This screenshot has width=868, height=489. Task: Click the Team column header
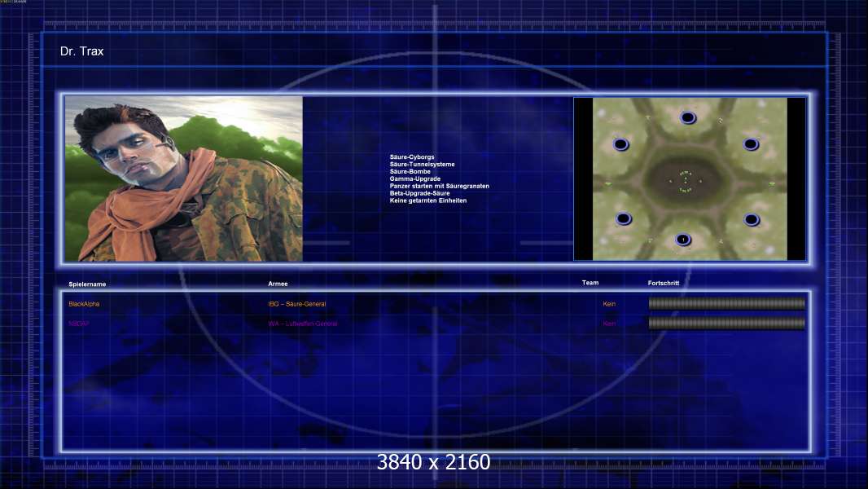(590, 283)
